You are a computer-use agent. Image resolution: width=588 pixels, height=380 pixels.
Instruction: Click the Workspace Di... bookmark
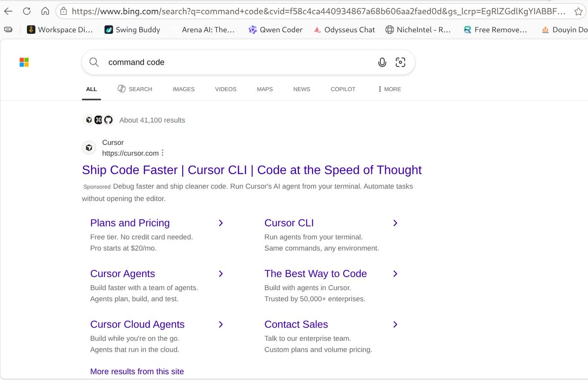[60, 30]
